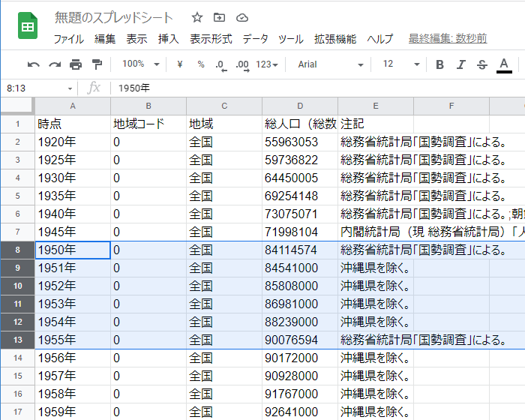The width and height of the screenshot is (525, 420).
Task: Select cell containing 84114574
Action: 300,250
